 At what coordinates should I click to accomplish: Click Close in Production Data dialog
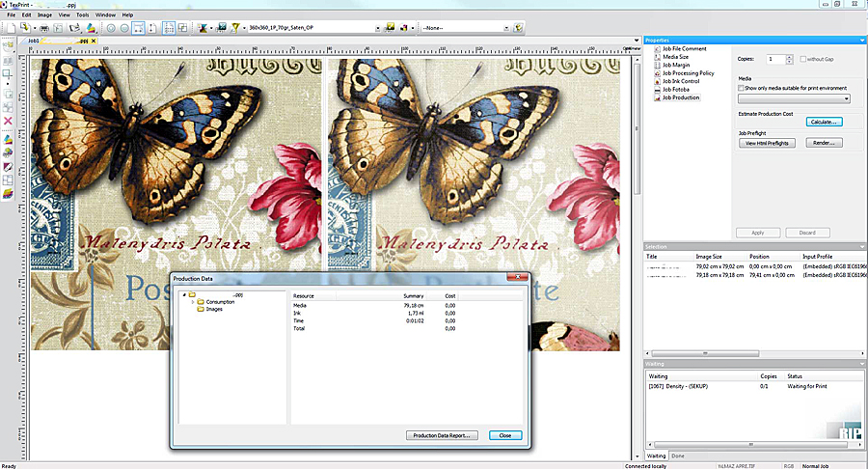504,436
